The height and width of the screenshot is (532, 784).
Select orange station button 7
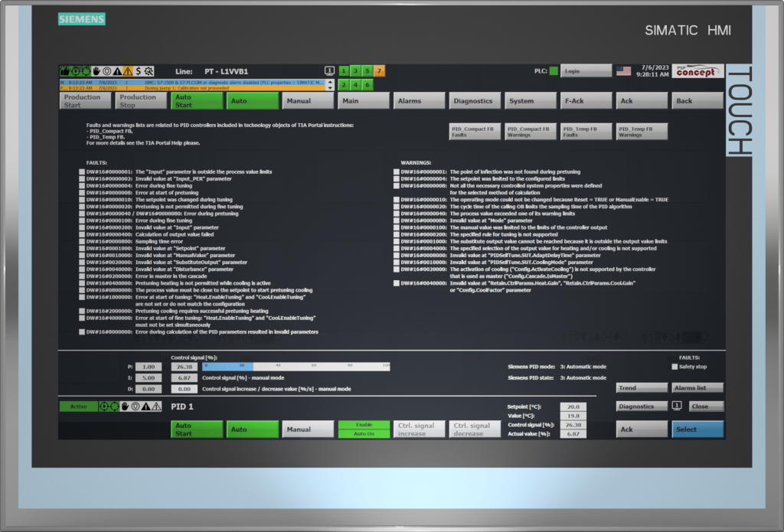[379, 71]
